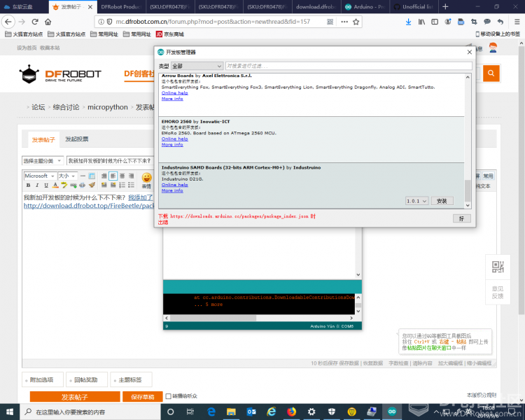Expand the 附加选项 additional options section

coord(43,379)
